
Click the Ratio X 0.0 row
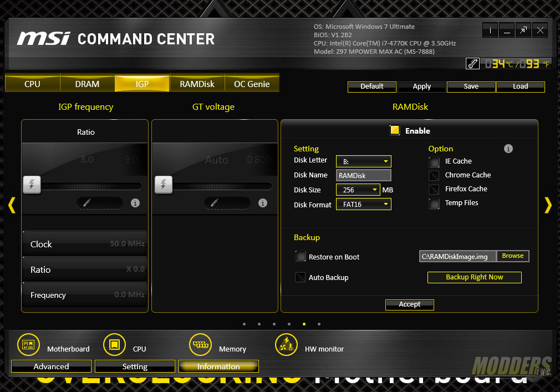click(x=85, y=269)
